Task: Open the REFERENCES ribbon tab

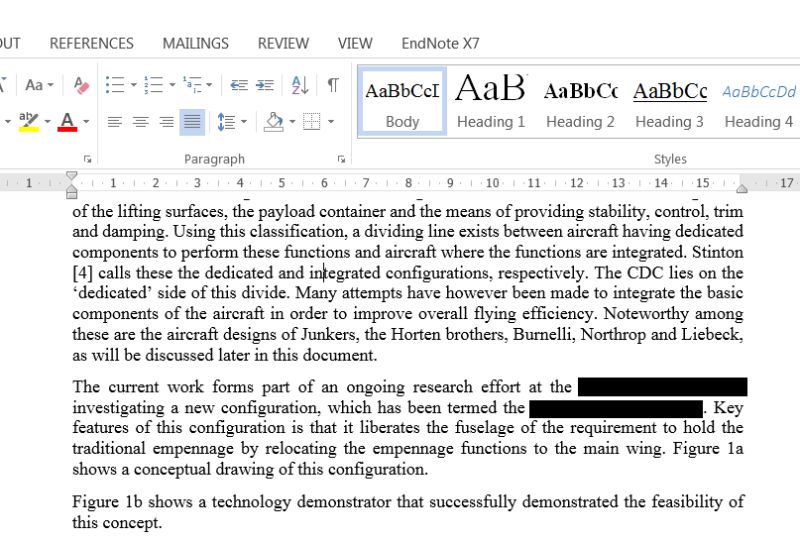Action: pos(91,43)
